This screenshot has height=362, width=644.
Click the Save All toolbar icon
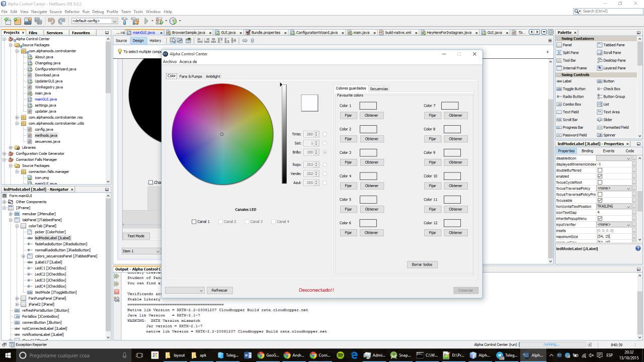[x=38, y=21]
